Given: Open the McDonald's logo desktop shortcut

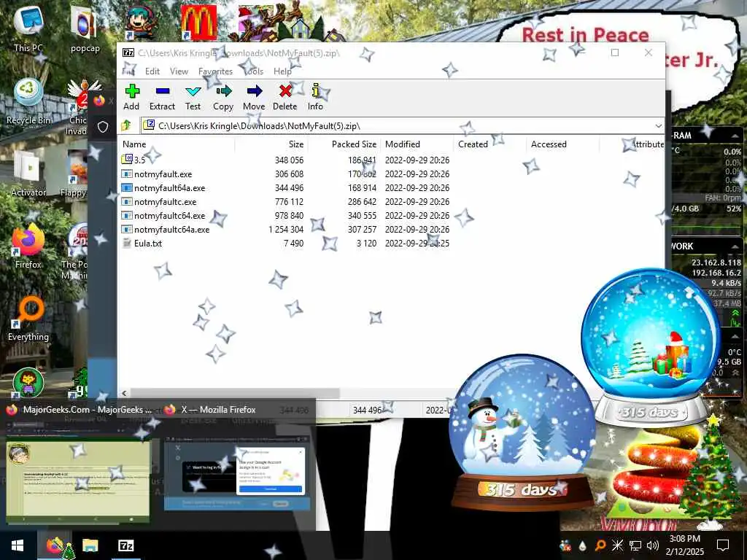Looking at the screenshot, I should click(x=198, y=23).
